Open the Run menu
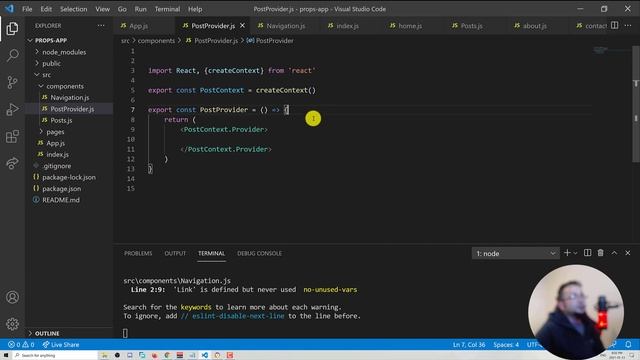This screenshot has height=360, width=640. [x=140, y=9]
